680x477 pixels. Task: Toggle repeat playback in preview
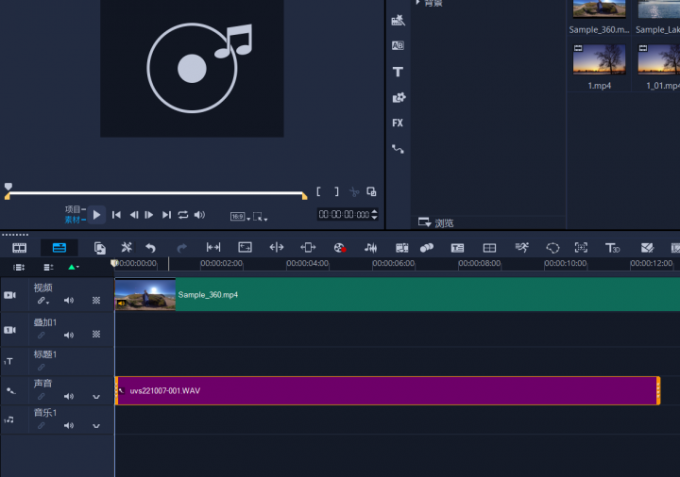pos(183,215)
